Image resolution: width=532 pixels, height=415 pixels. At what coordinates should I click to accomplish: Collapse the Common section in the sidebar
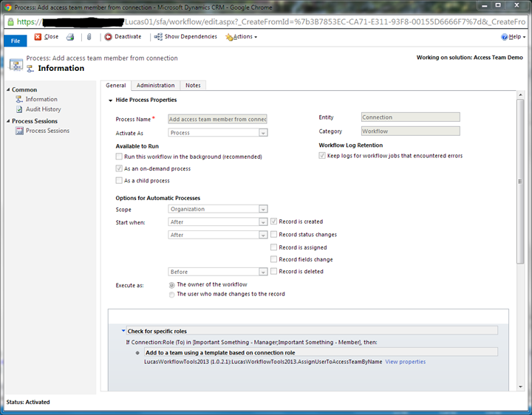(8, 89)
